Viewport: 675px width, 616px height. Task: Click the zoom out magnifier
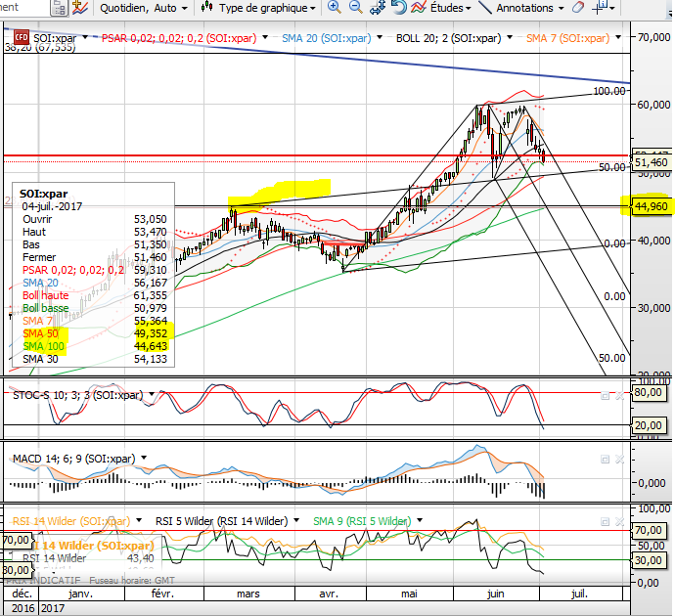pos(355,7)
